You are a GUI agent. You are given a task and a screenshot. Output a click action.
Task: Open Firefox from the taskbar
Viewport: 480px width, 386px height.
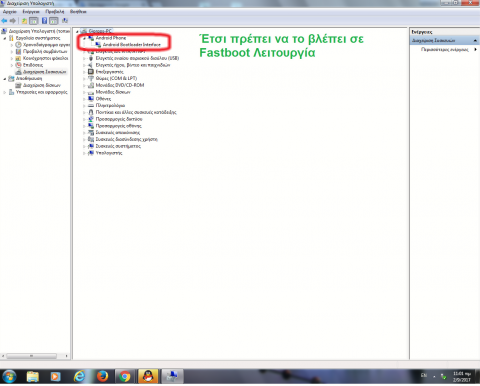click(x=102, y=376)
